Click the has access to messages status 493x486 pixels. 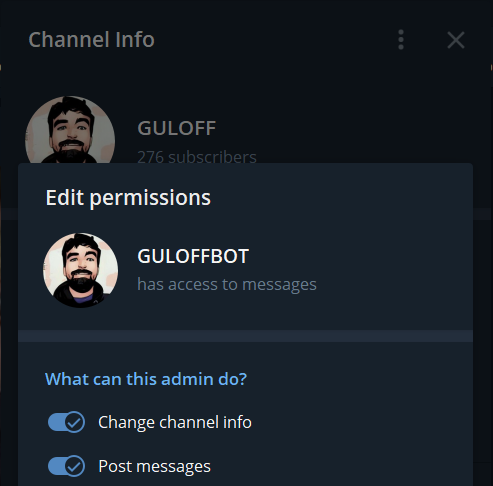click(227, 284)
